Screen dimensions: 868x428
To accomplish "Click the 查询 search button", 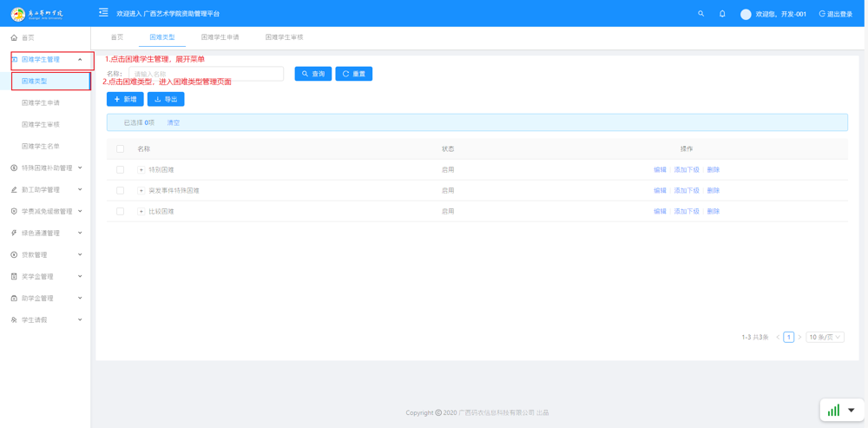I will pyautogui.click(x=312, y=74).
